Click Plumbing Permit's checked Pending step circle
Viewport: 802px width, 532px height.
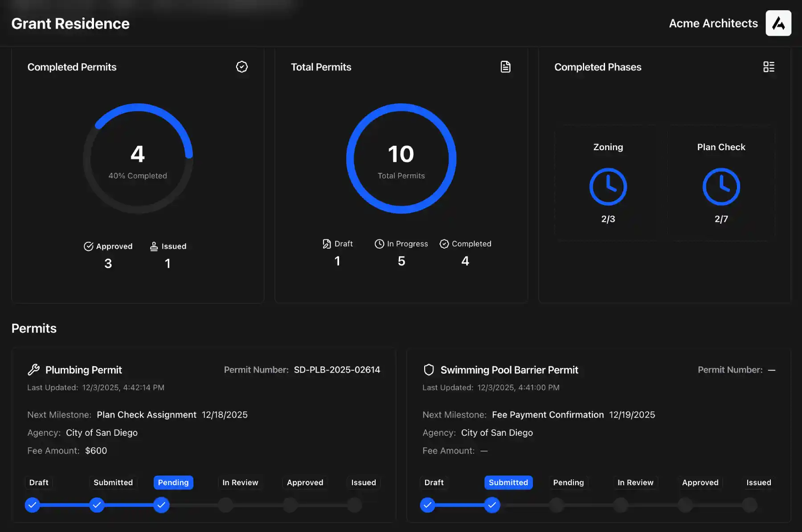tap(161, 505)
